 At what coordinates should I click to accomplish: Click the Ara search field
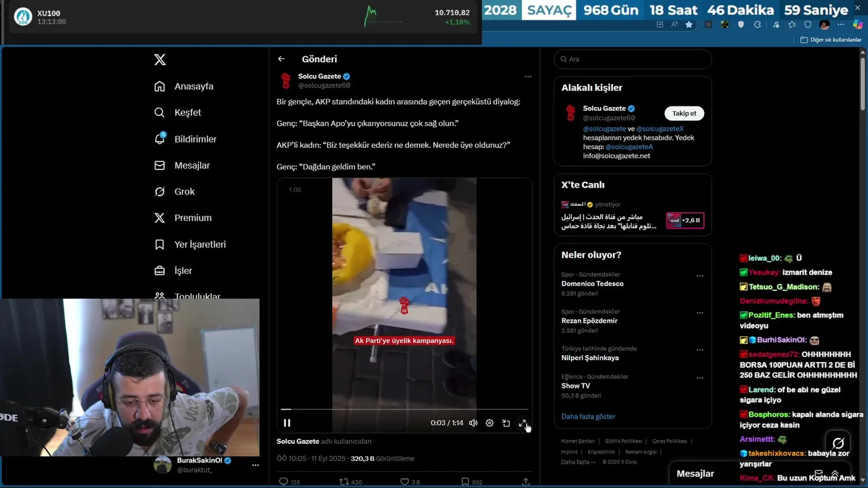coord(633,59)
